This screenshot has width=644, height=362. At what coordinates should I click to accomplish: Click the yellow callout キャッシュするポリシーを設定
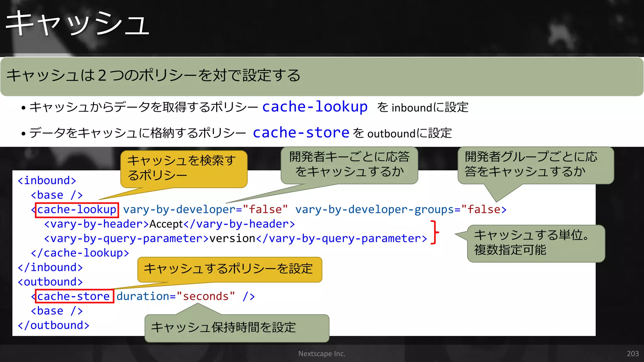tap(230, 269)
